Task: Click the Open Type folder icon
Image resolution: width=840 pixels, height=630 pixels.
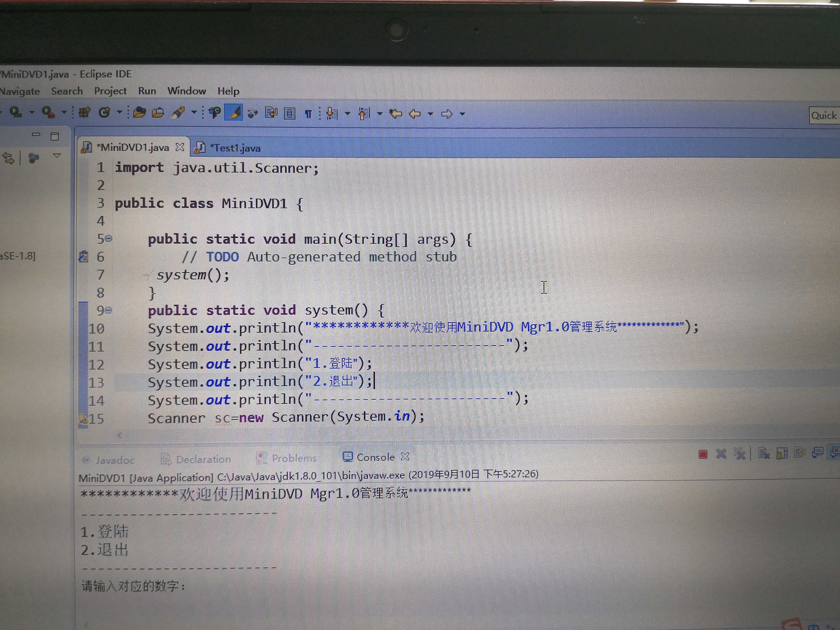Action: [139, 112]
